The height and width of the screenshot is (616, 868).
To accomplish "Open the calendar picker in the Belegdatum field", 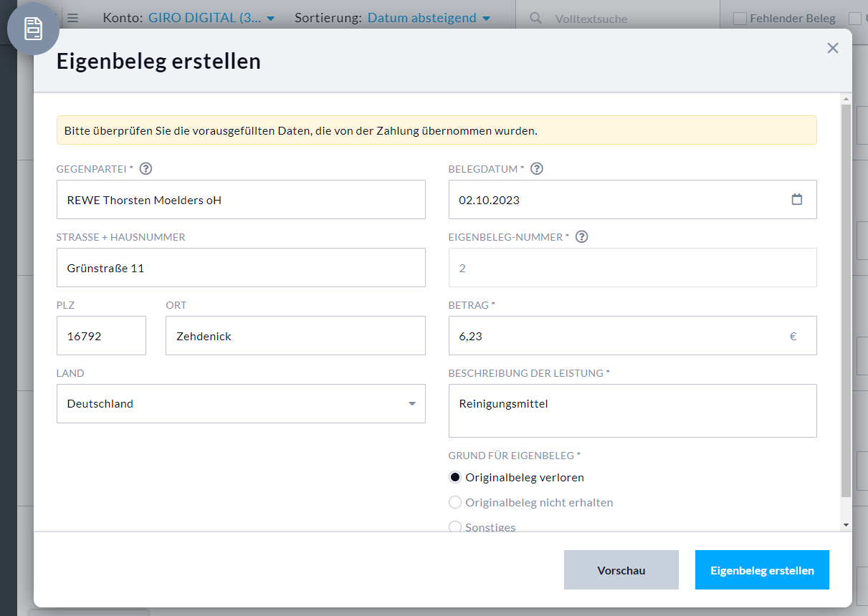I will coord(797,200).
